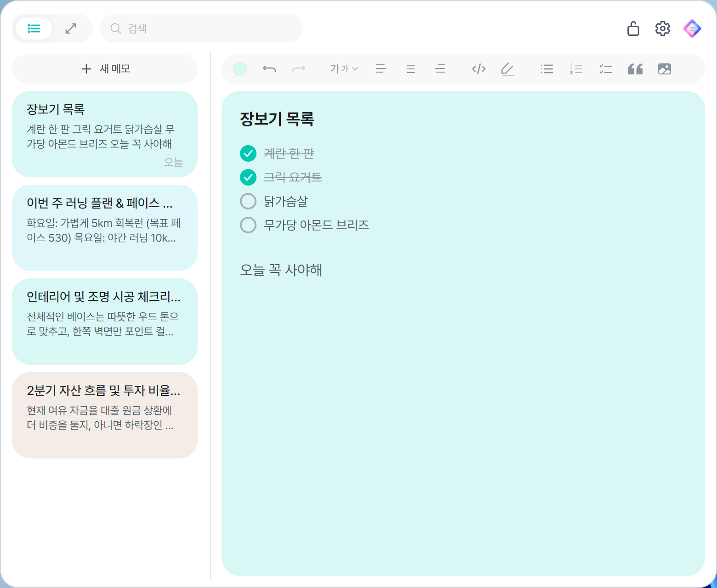This screenshot has width=717, height=588.
Task: Select the highlighter pen tool
Action: click(x=507, y=68)
